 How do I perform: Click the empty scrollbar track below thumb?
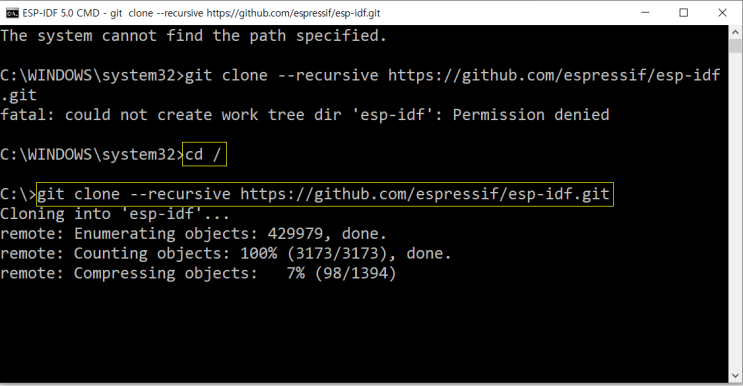click(735, 211)
